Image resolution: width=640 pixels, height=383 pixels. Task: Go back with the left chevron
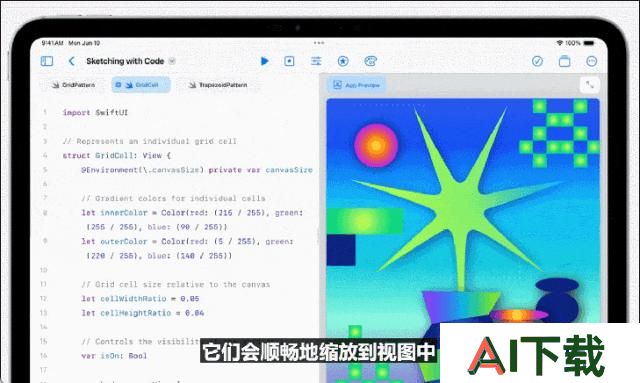click(x=71, y=61)
